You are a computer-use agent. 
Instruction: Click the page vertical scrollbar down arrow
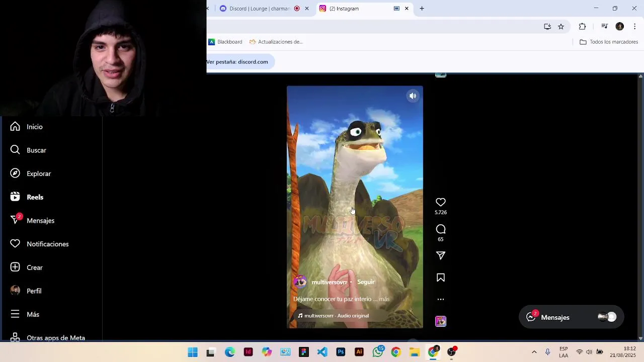[x=640, y=338]
